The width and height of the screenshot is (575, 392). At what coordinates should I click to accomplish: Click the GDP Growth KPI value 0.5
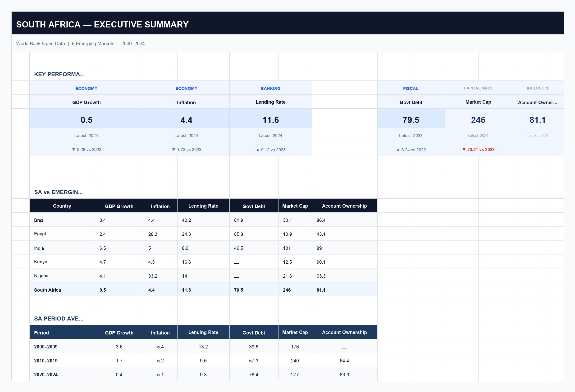pyautogui.click(x=86, y=120)
